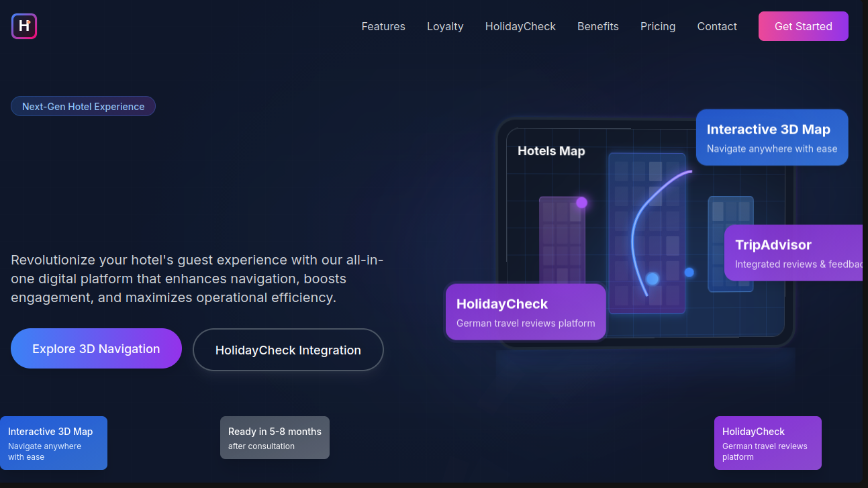This screenshot has height=488, width=868.
Task: Click the purple marker dot on the map
Action: pos(581,203)
